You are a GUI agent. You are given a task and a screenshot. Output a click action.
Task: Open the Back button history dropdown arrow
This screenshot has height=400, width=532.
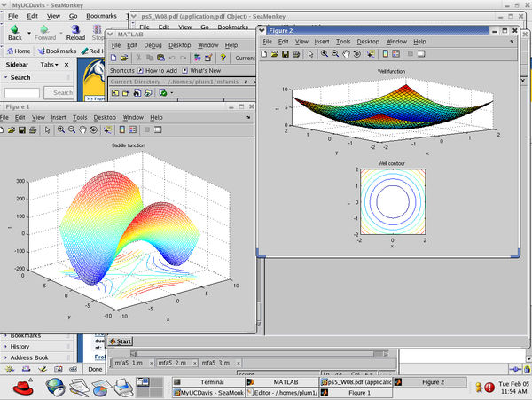coord(29,33)
